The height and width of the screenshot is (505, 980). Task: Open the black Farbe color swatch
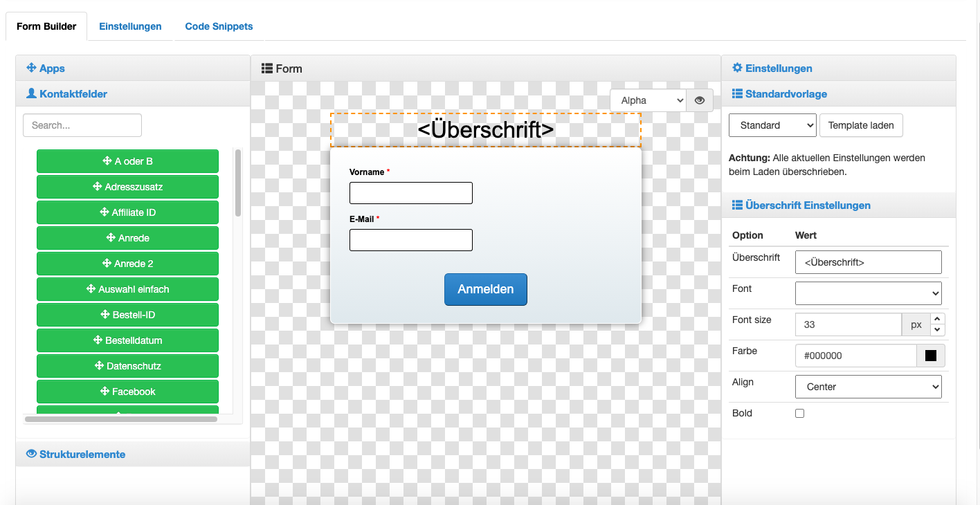click(x=931, y=356)
